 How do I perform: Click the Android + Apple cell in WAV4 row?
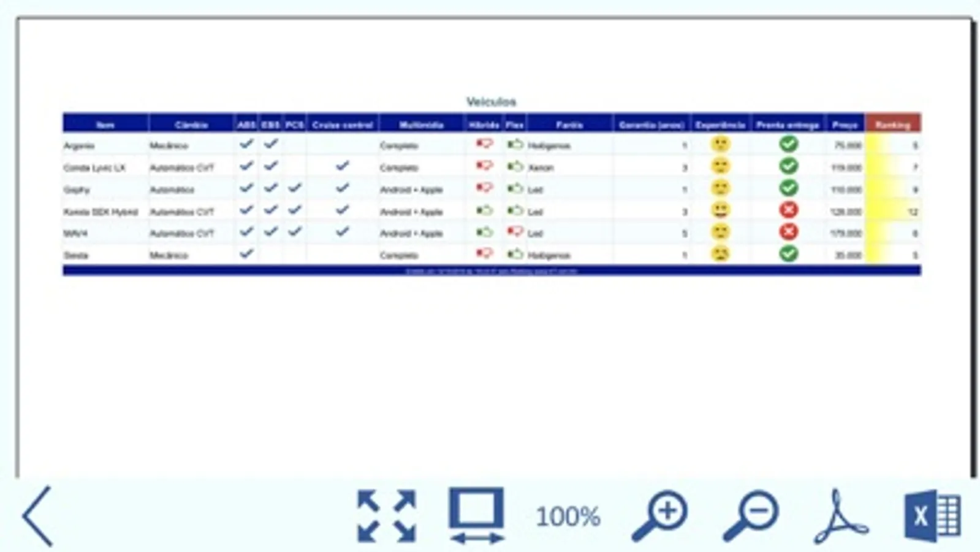click(x=421, y=233)
